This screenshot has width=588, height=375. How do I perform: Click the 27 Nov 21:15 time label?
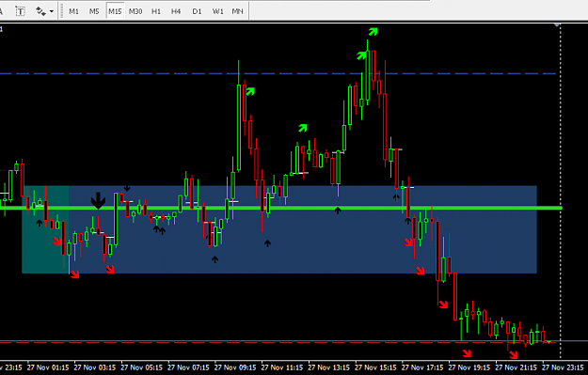(516, 367)
